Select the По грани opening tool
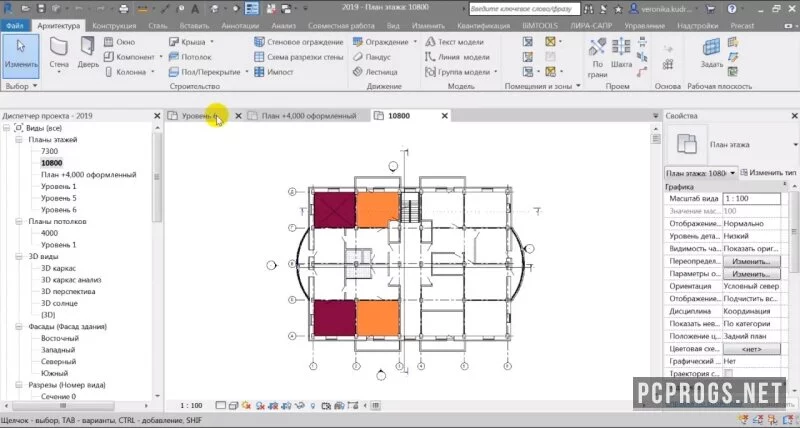800x428 pixels. (x=597, y=57)
